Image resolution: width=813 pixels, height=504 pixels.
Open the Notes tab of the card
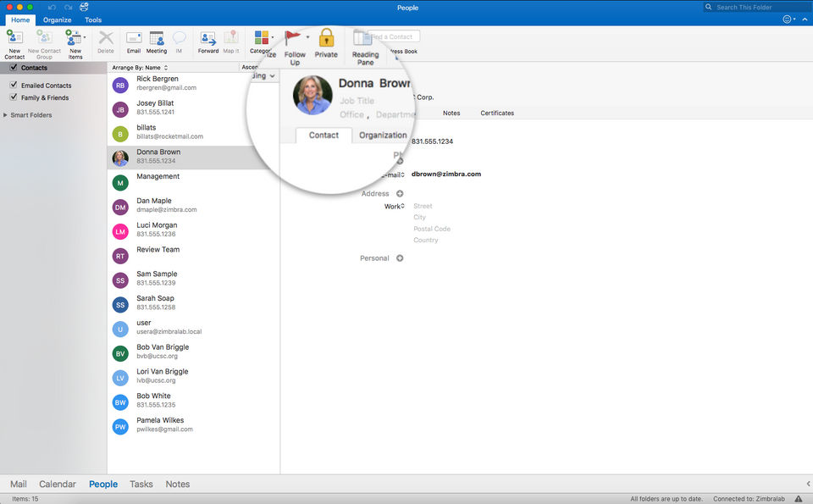pyautogui.click(x=451, y=113)
